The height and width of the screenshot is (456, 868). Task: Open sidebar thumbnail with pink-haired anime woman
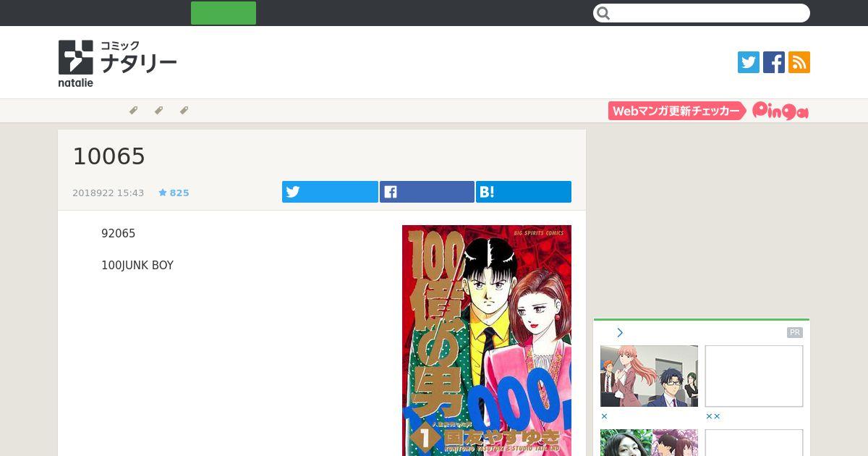pyautogui.click(x=649, y=376)
